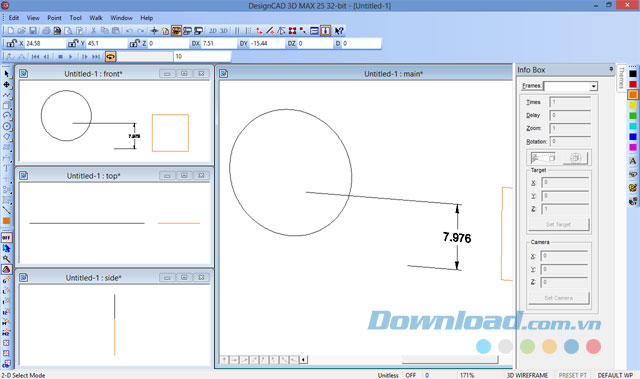The width and height of the screenshot is (640, 379).
Task: Click the Redo arrow icon
Action: [x=140, y=31]
